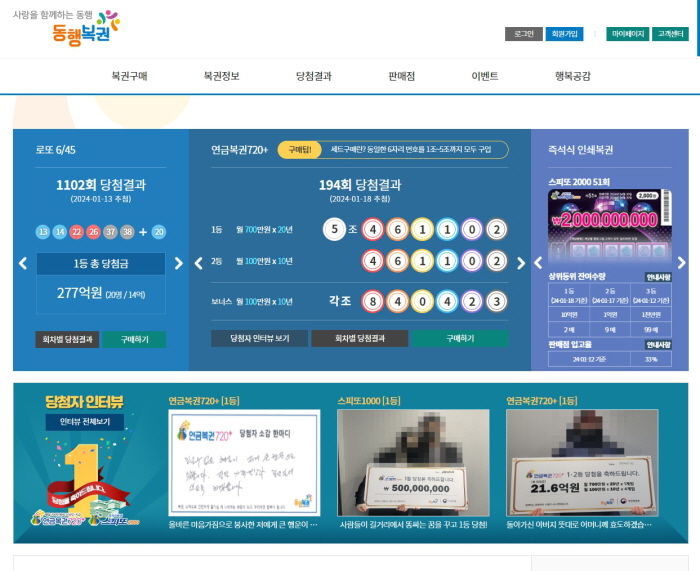700x571 pixels.
Task: Click the big number 1 winner trophy graphic
Action: tap(85, 482)
